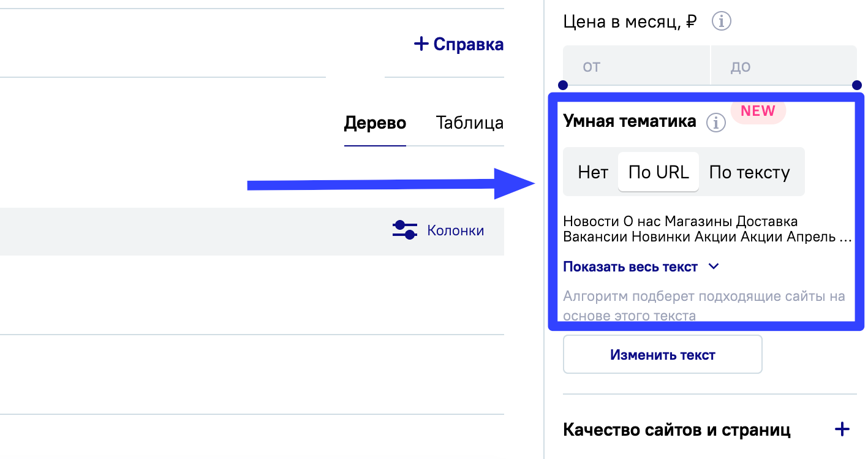Select the По URL option
This screenshot has height=459, width=868.
pos(659,172)
